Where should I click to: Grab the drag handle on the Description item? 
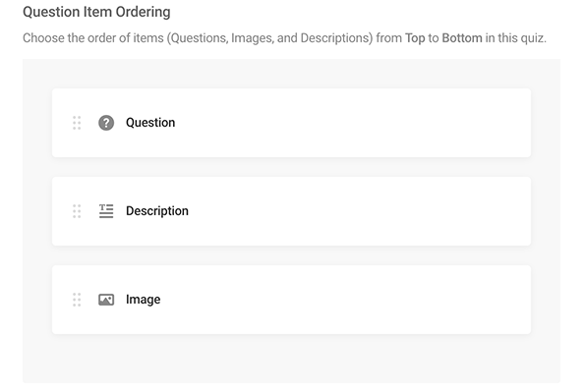[77, 211]
